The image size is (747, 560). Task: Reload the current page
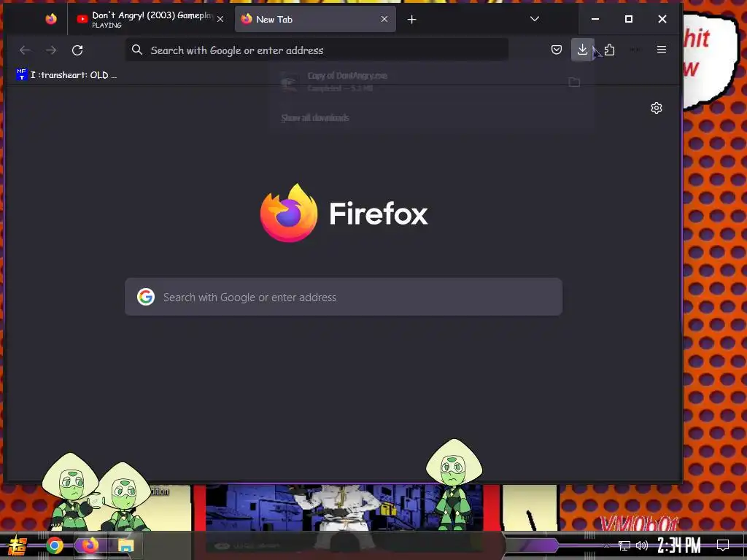(x=77, y=50)
